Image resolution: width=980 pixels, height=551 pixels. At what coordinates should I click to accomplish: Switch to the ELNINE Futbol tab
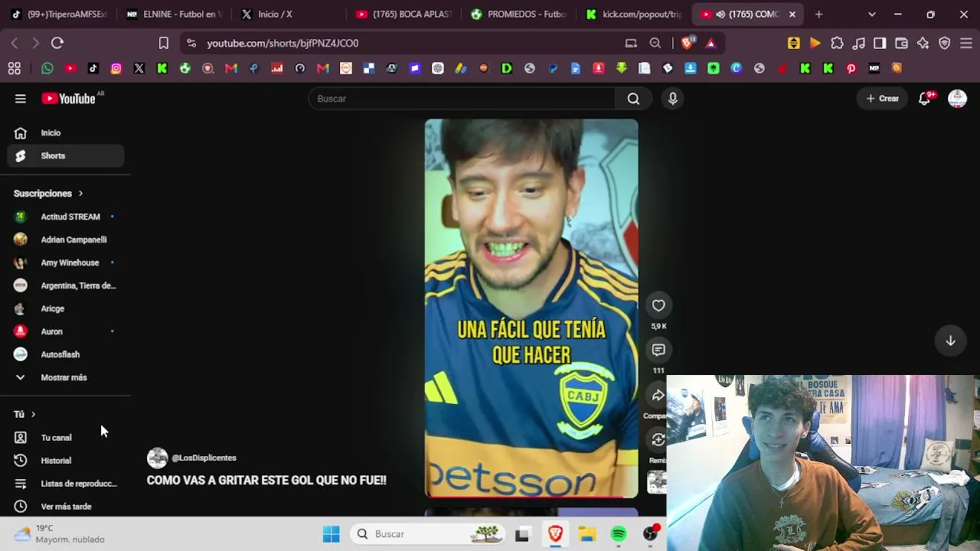(x=175, y=14)
